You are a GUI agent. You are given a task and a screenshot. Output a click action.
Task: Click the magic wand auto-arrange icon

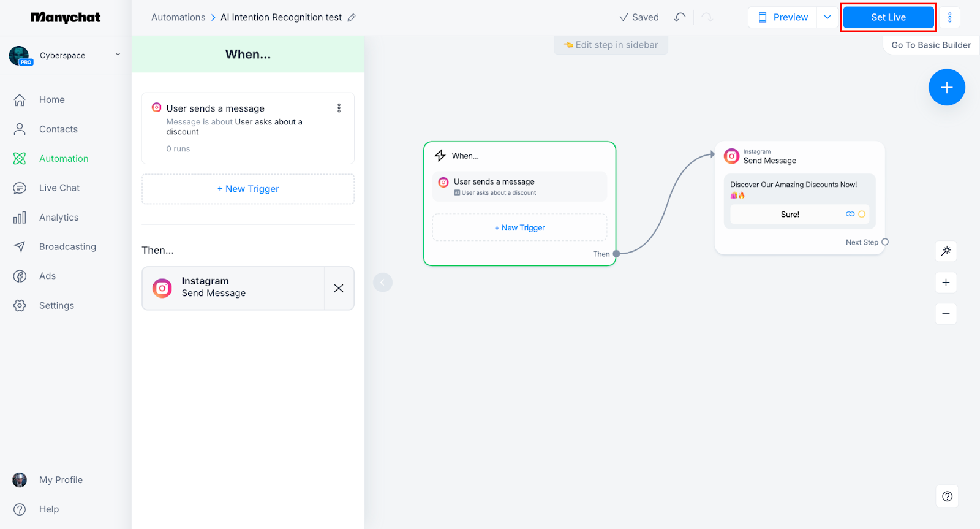click(946, 251)
